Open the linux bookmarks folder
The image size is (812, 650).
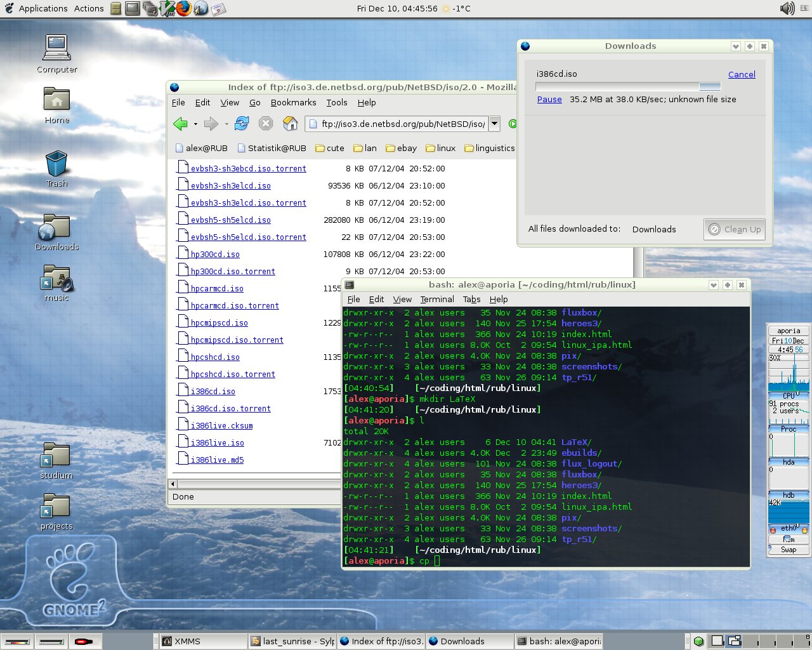click(x=440, y=148)
